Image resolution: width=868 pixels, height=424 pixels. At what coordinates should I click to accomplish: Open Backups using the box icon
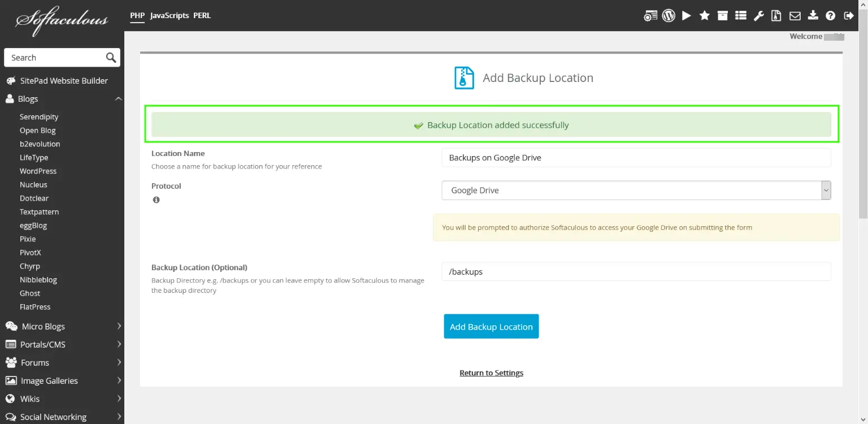coord(723,15)
